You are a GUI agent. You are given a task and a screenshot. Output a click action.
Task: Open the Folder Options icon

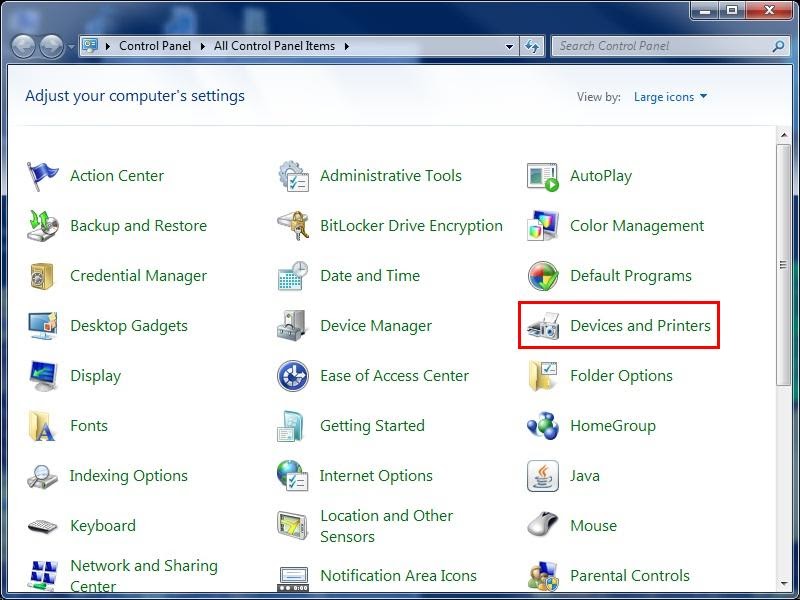pos(543,376)
